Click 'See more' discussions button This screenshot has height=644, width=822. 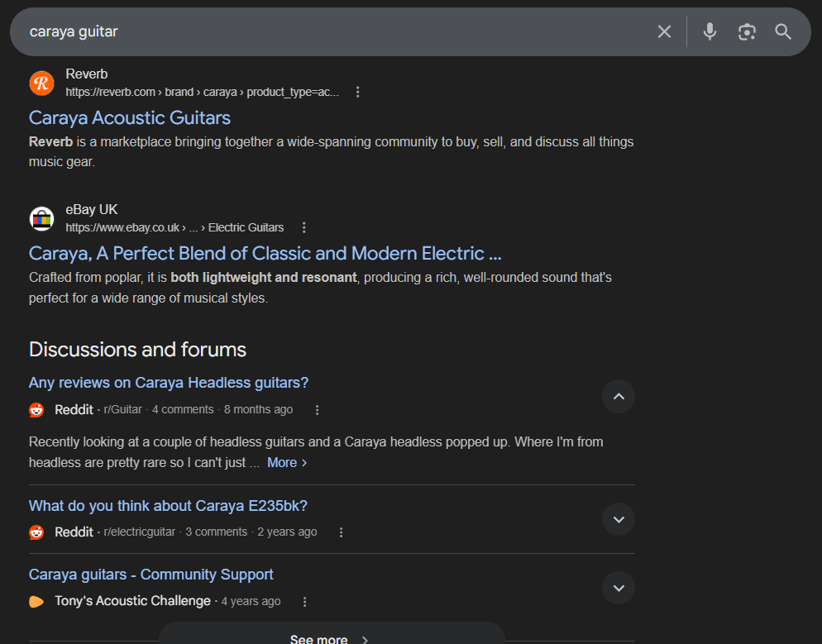tap(332, 634)
